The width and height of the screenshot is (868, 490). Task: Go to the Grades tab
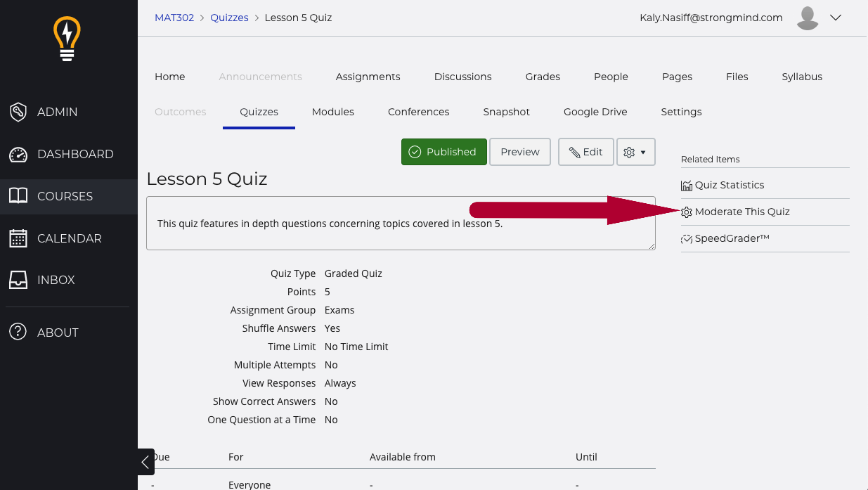pos(543,77)
